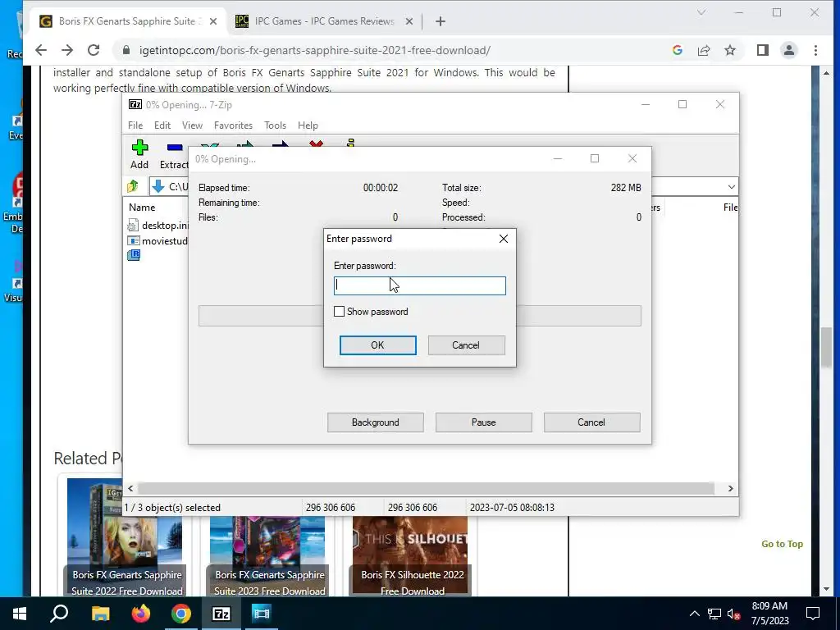
Task: Open the Tools menu in 7-Zip
Action: click(x=275, y=126)
